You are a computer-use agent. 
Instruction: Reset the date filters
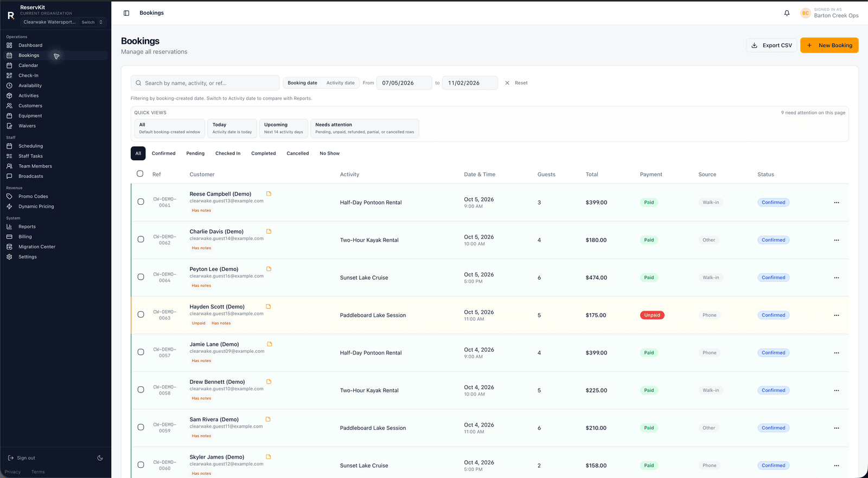pyautogui.click(x=516, y=83)
